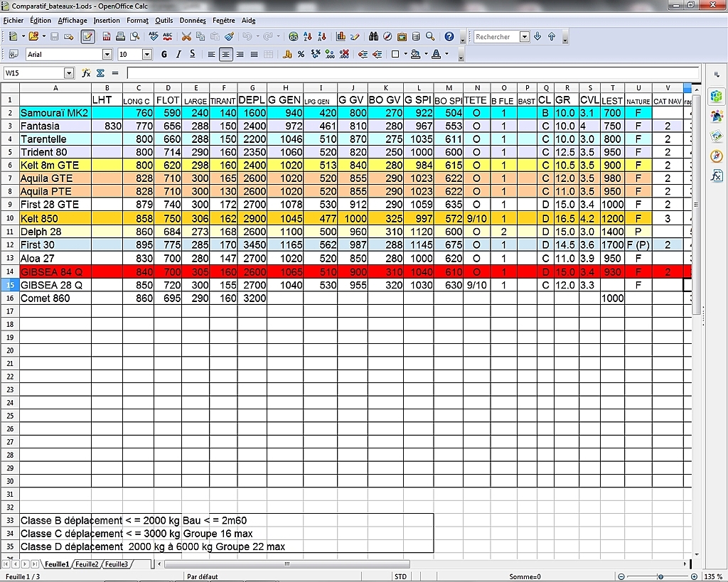The image size is (728, 582).
Task: Open the font size dropdown
Action: 147,54
